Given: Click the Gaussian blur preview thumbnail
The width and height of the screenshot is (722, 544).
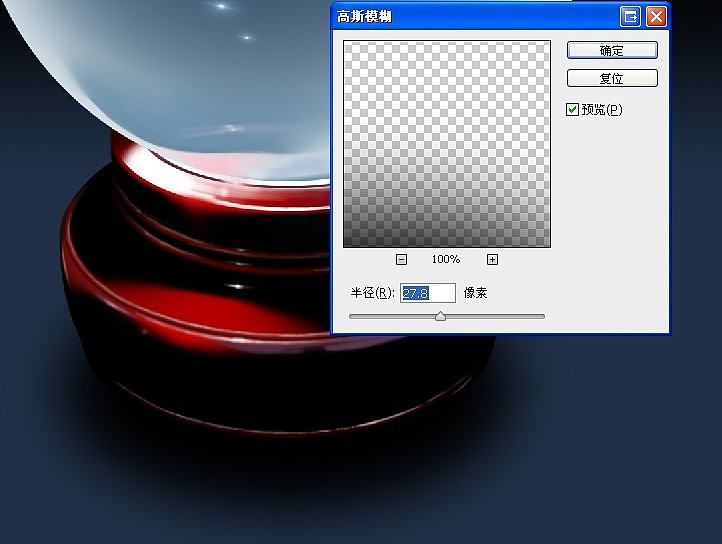Looking at the screenshot, I should pyautogui.click(x=447, y=144).
